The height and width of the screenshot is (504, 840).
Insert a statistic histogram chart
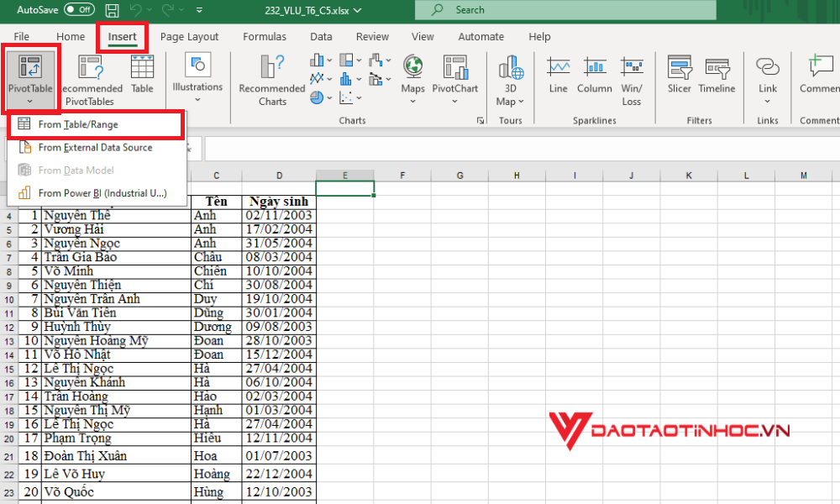click(x=346, y=79)
